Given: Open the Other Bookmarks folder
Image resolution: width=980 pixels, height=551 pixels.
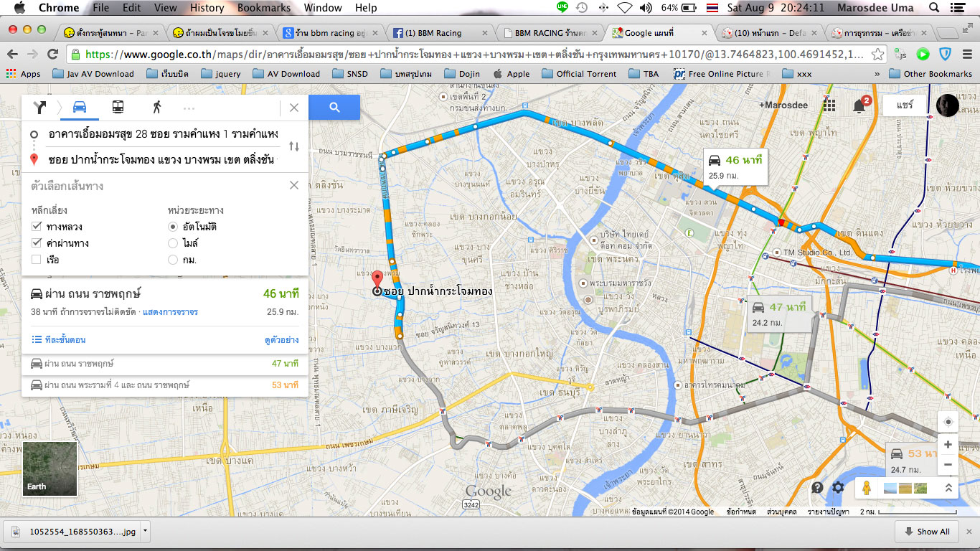Looking at the screenshot, I should pyautogui.click(x=930, y=74).
